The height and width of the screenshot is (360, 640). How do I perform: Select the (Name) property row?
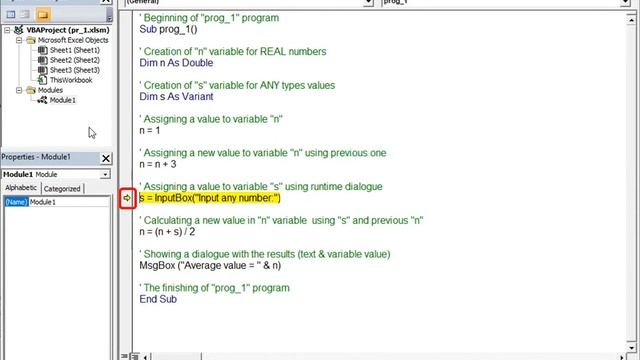click(16, 202)
